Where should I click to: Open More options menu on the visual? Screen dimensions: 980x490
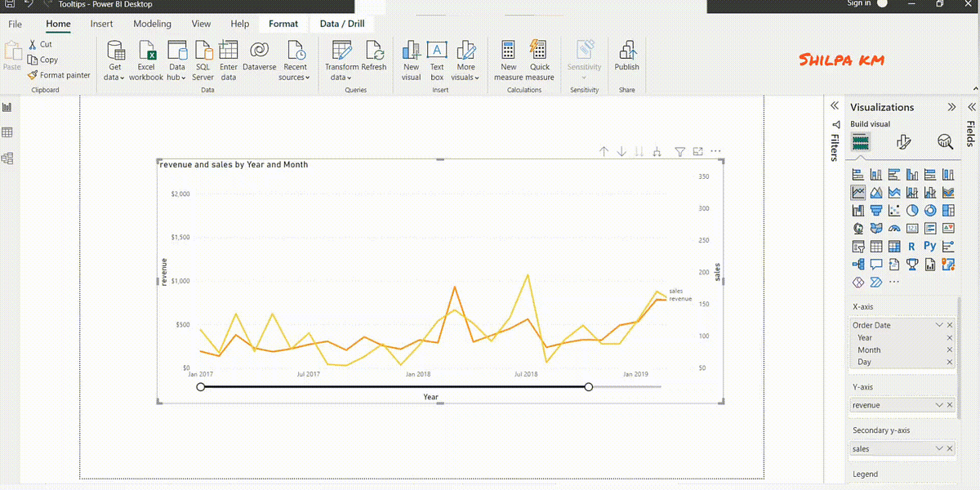(715, 150)
